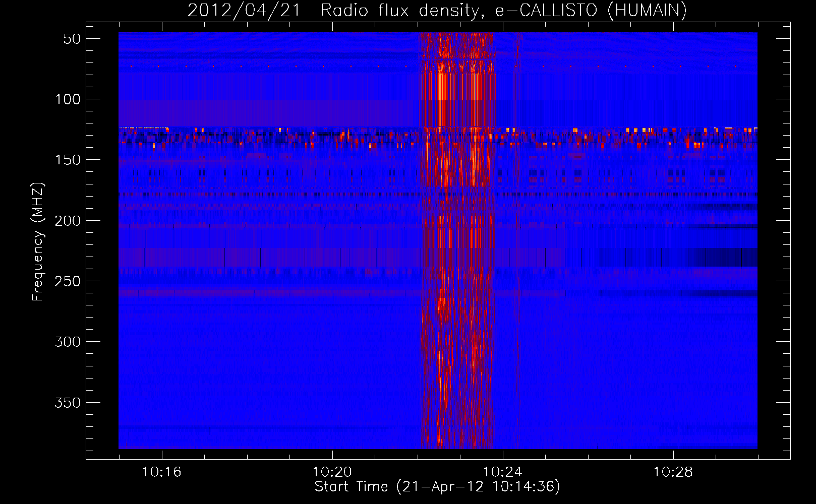Click the 50 frequency tick label

tap(72, 39)
